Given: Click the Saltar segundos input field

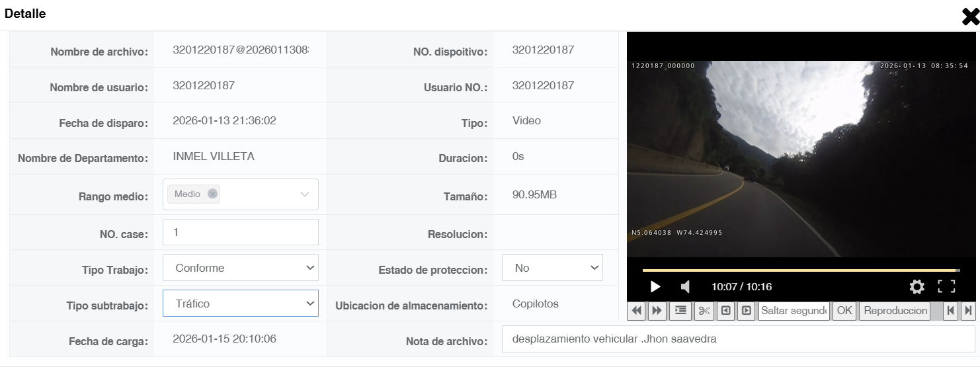Looking at the screenshot, I should point(794,310).
